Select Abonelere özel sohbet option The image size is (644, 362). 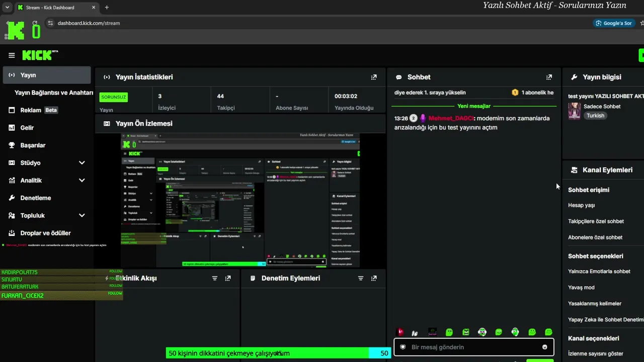[595, 237]
